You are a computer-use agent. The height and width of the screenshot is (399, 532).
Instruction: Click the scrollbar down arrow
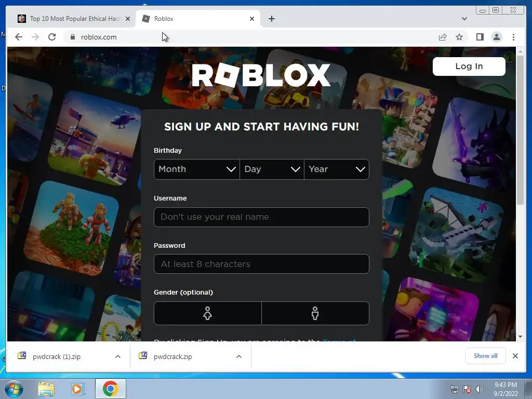(520, 337)
